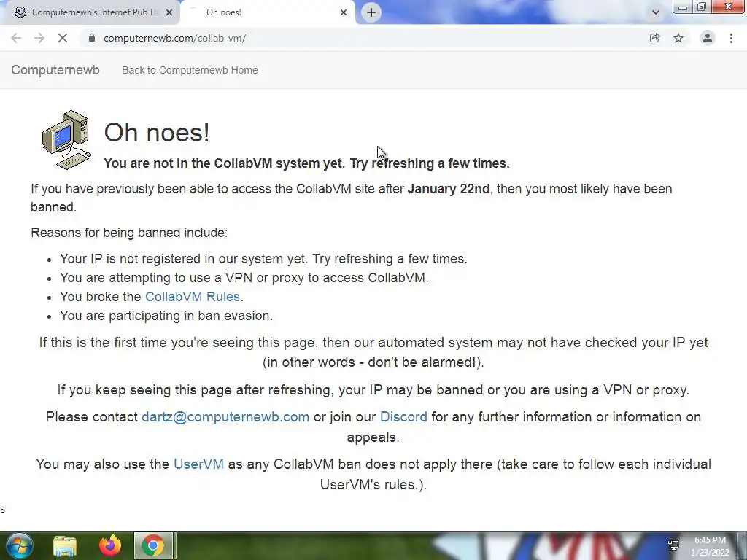Image resolution: width=747 pixels, height=560 pixels.
Task: Click the 'You are participating in ban evasion.' line
Action: [x=166, y=316]
